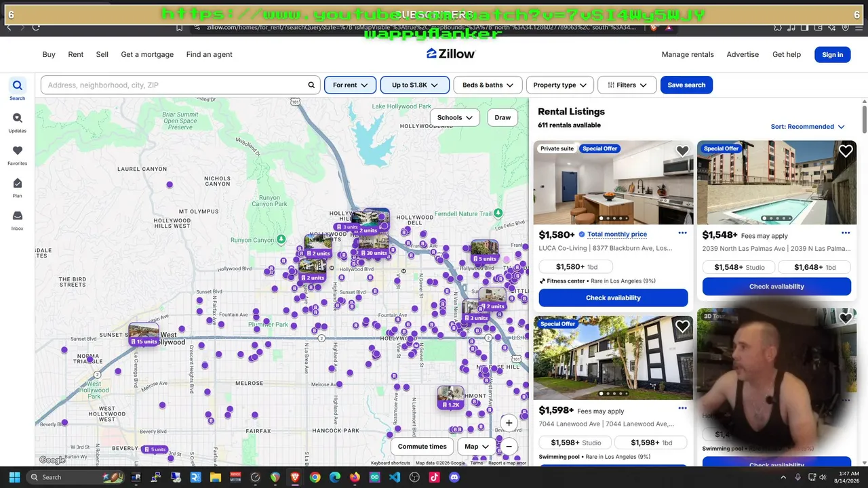Open the browser hamburger menu
This screenshot has width=868, height=488.
pyautogui.click(x=860, y=27)
